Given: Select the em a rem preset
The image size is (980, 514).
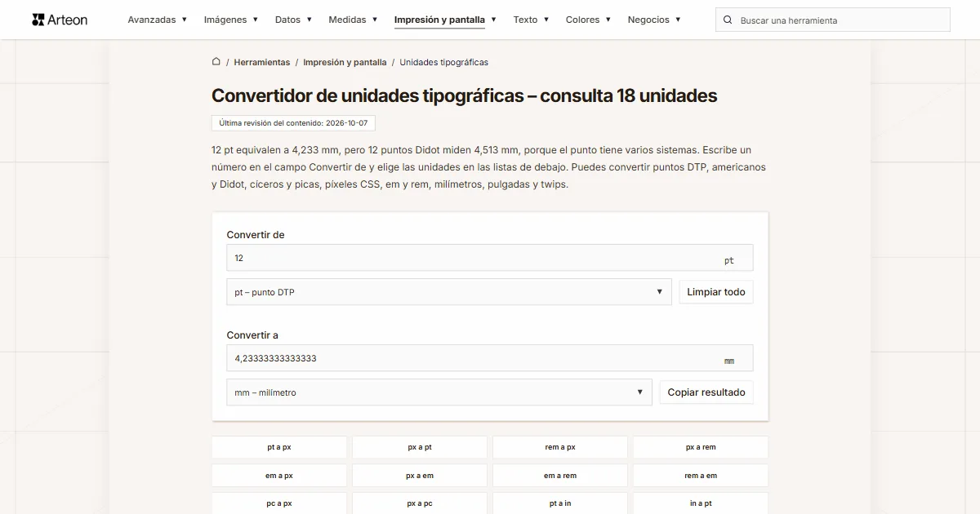Looking at the screenshot, I should [x=560, y=476].
